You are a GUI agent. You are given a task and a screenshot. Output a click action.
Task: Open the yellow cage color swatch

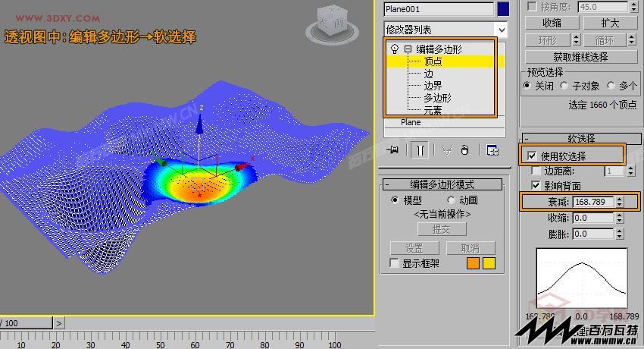click(x=489, y=263)
